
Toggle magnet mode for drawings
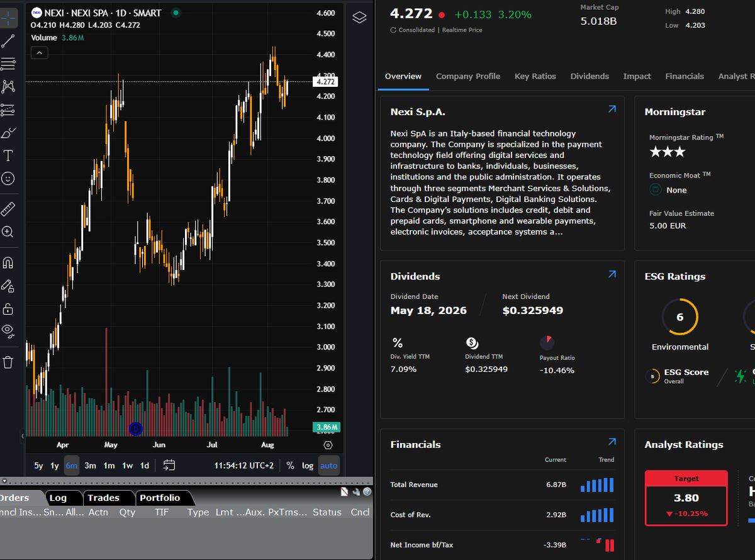pos(8,262)
